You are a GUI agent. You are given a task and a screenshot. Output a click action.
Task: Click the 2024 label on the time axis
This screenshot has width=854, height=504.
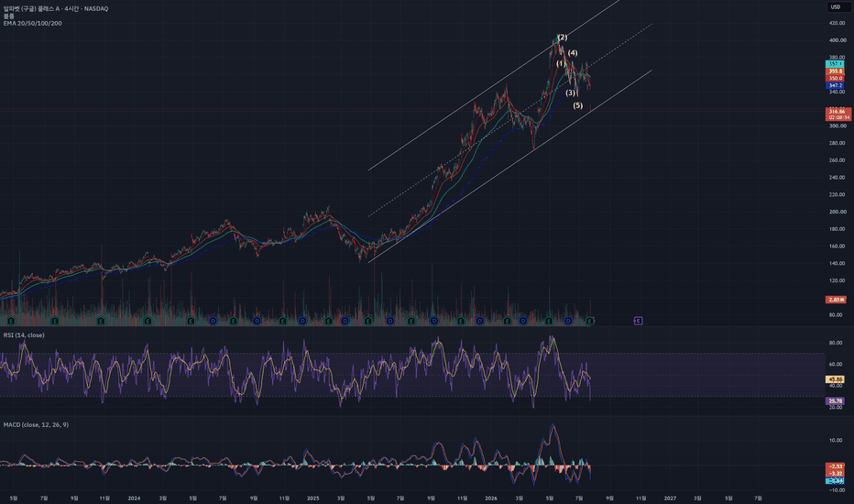134,498
